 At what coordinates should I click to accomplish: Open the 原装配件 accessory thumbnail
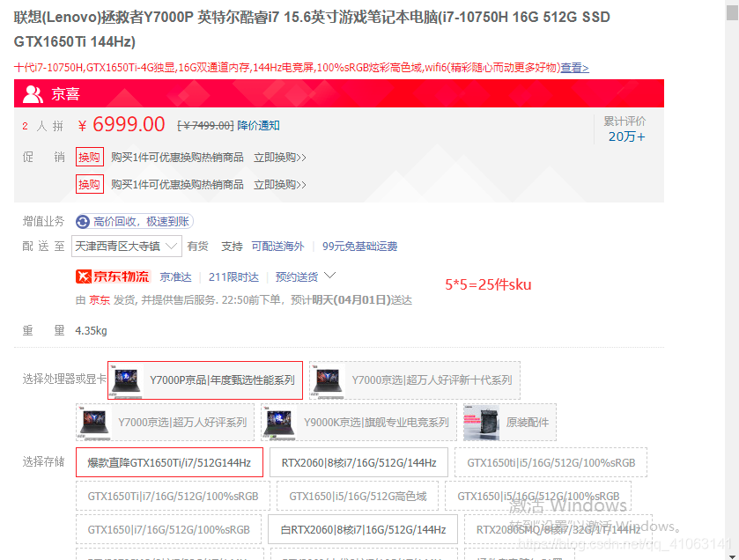tap(481, 422)
